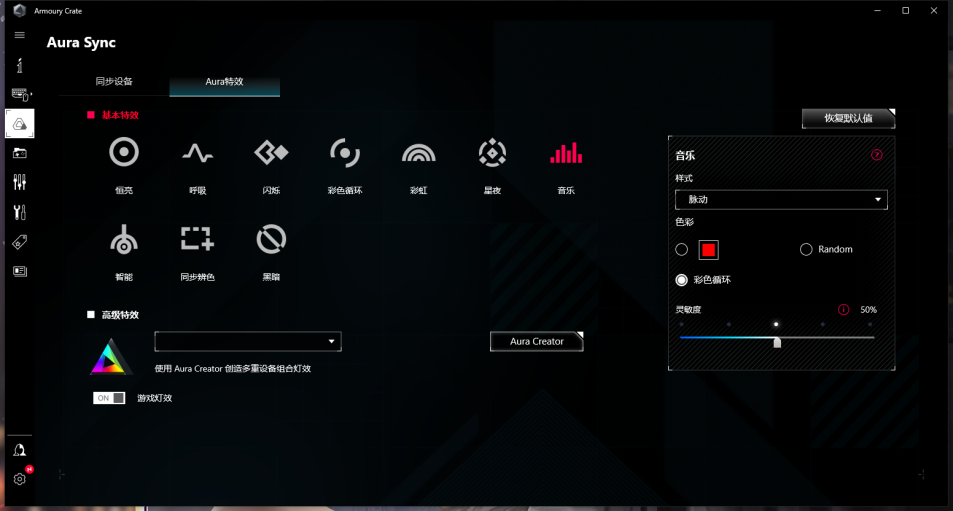Select the 高级特效 checkbox
Image resolution: width=953 pixels, height=511 pixels.
coord(91,315)
